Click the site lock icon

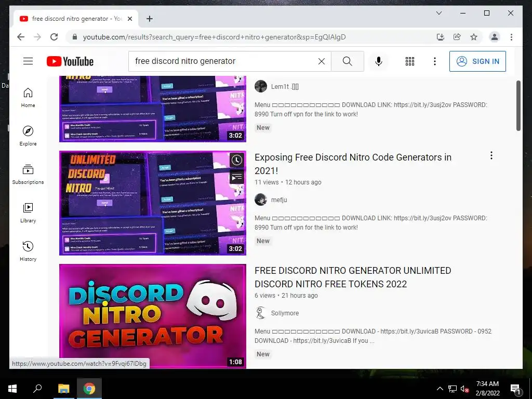coord(75,37)
